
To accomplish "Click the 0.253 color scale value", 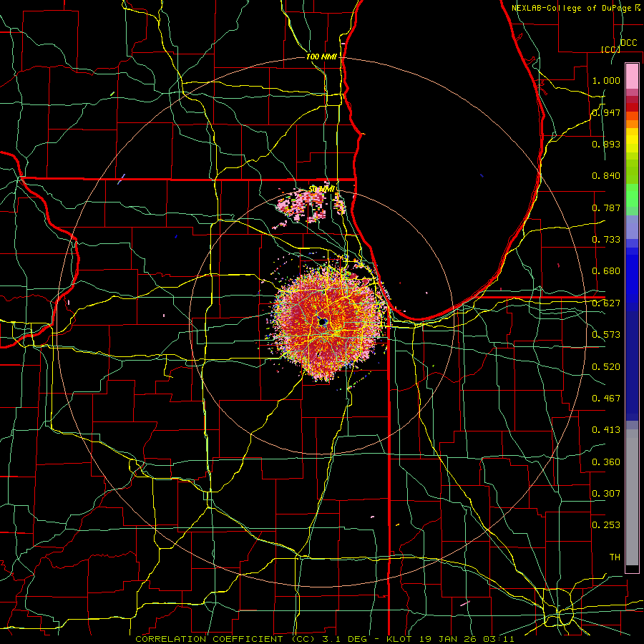I will pyautogui.click(x=606, y=525).
